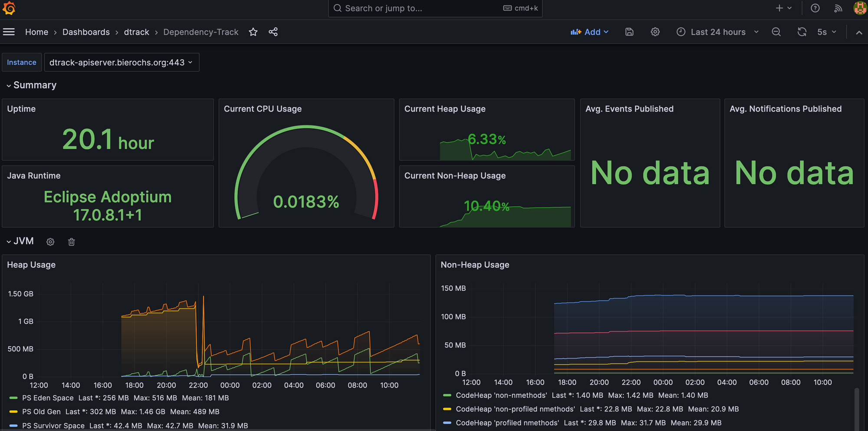
Task: Refresh the dashboard now
Action: (x=802, y=32)
